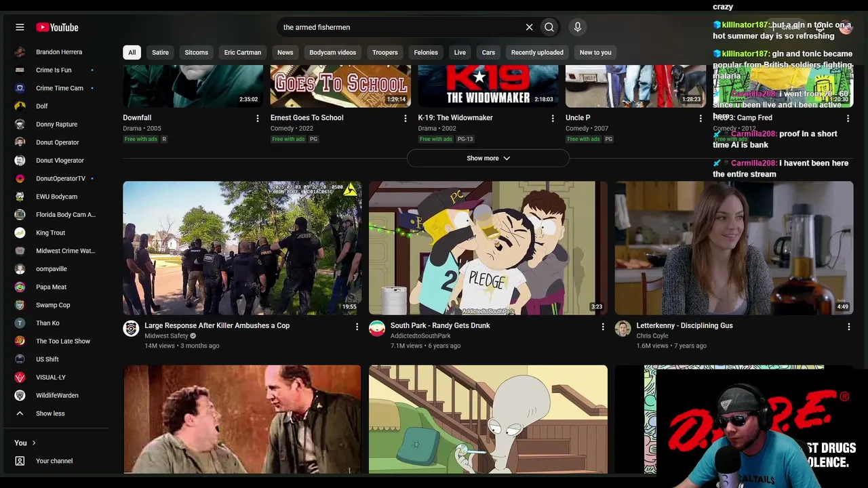Screen dimensions: 868x488
Task: Select the News filter chip
Action: click(285, 52)
